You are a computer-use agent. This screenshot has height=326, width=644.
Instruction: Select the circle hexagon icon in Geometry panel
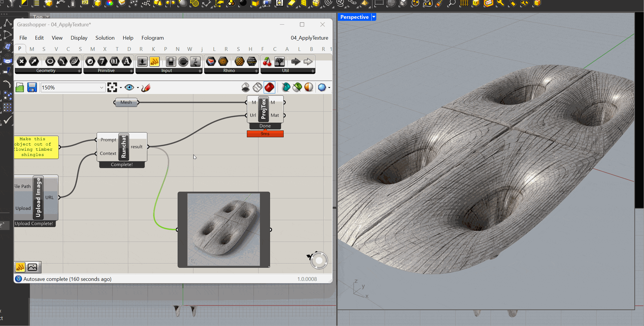pos(50,61)
